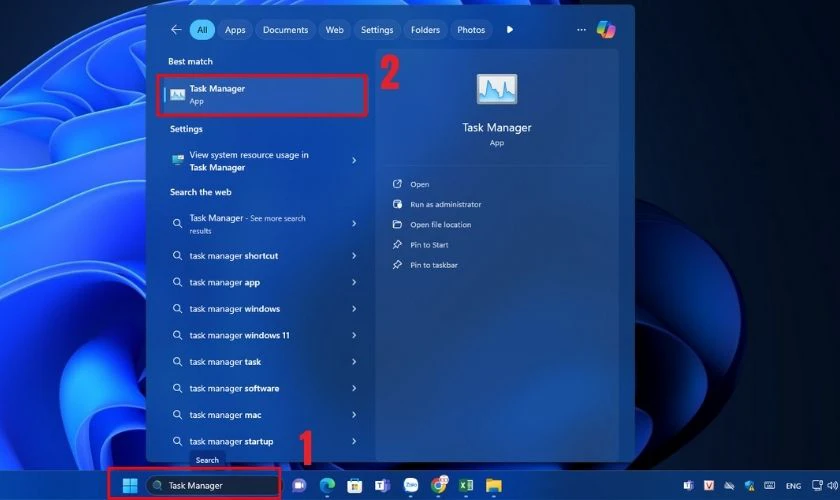Switch the ENG input language indicator
Screen dimensions: 840x500
tap(793, 486)
